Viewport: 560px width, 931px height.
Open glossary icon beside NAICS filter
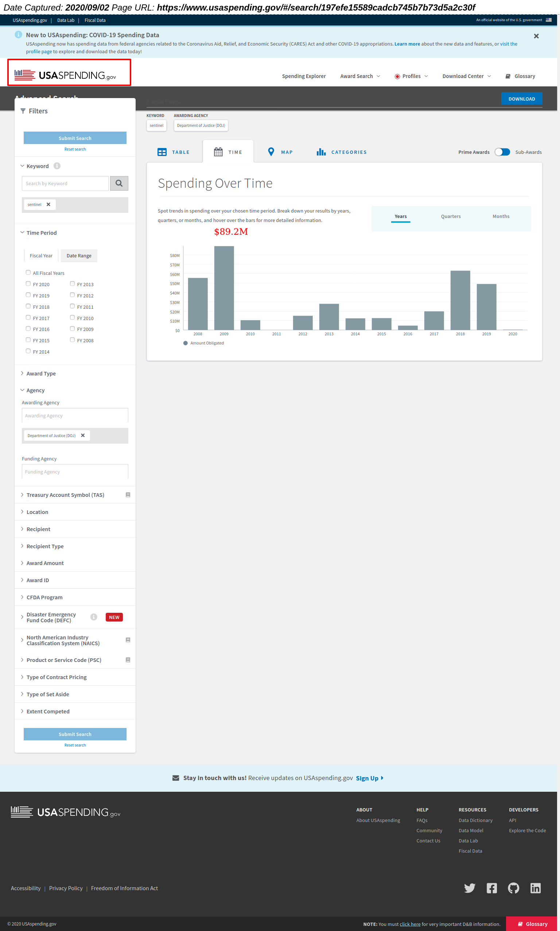tap(128, 640)
